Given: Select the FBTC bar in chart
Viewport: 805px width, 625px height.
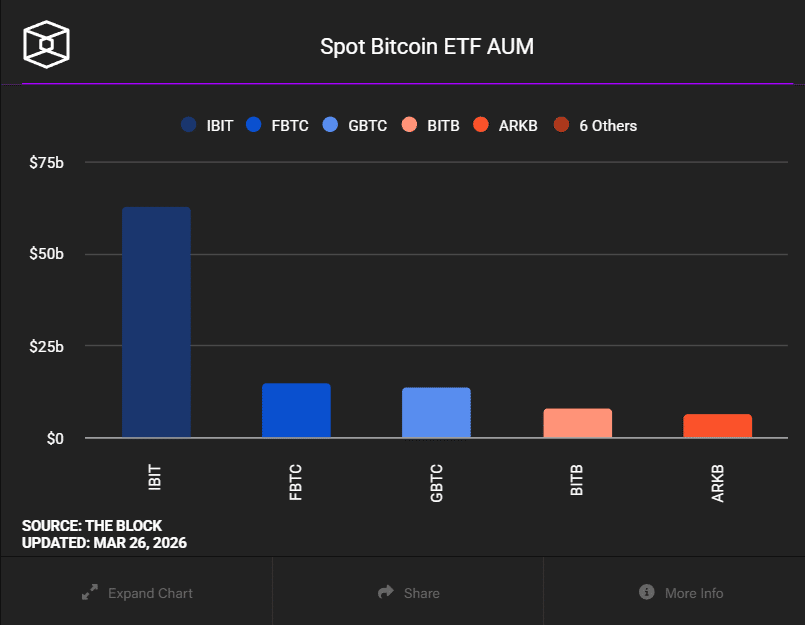Looking at the screenshot, I should [x=296, y=410].
